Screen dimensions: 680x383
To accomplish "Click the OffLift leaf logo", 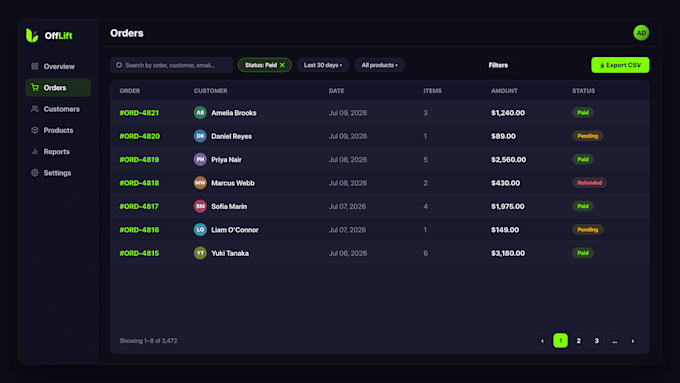I will pyautogui.click(x=32, y=35).
